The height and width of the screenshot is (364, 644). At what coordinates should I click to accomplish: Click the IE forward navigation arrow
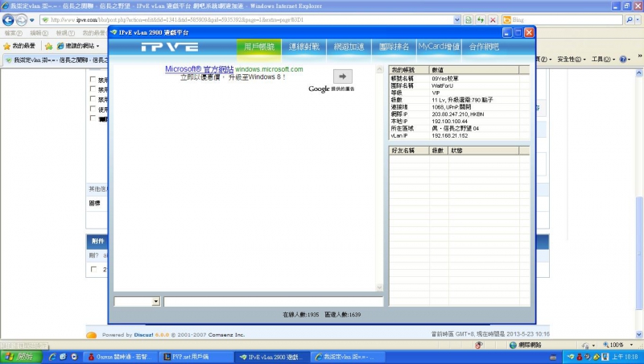tap(22, 19)
